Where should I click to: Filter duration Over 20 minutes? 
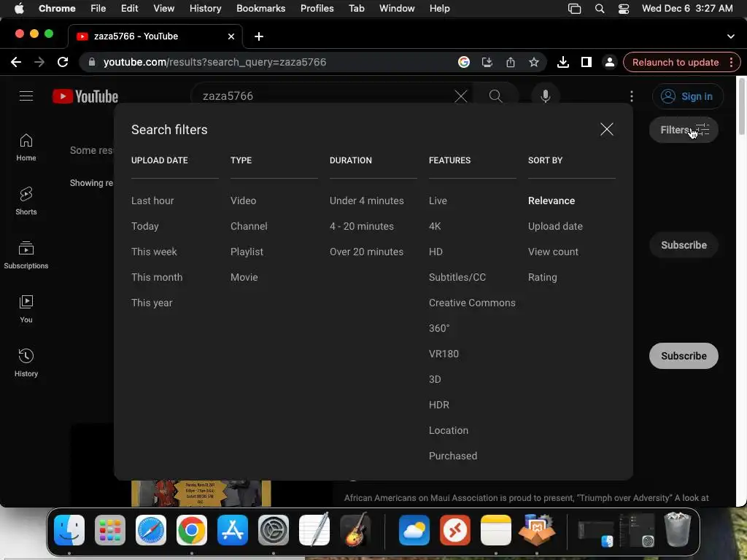point(366,252)
